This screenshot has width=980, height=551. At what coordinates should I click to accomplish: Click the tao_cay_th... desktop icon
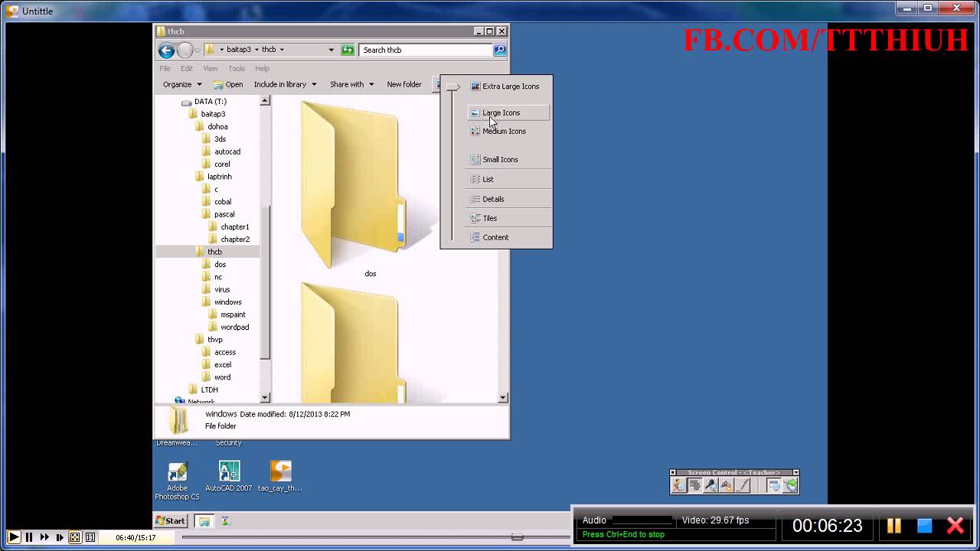tap(280, 476)
